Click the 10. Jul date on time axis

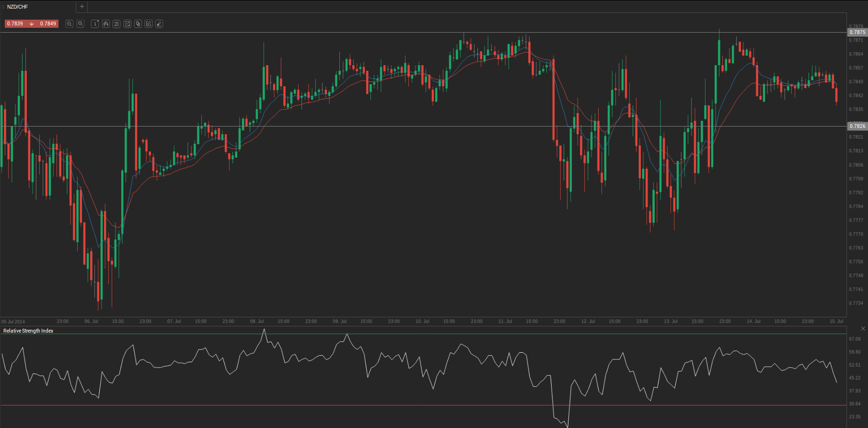(422, 321)
